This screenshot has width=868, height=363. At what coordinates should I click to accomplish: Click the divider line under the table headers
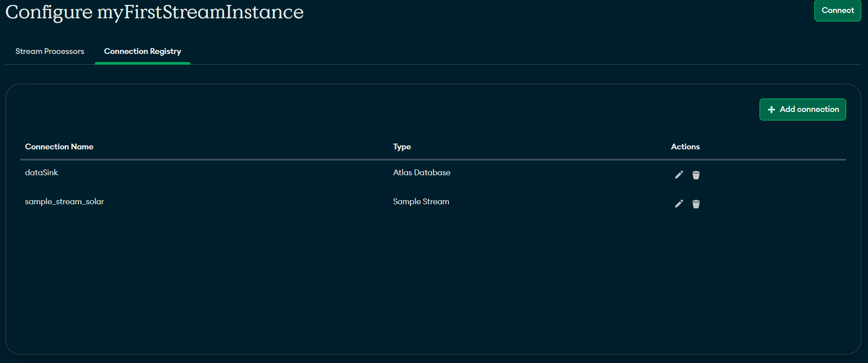(433, 159)
